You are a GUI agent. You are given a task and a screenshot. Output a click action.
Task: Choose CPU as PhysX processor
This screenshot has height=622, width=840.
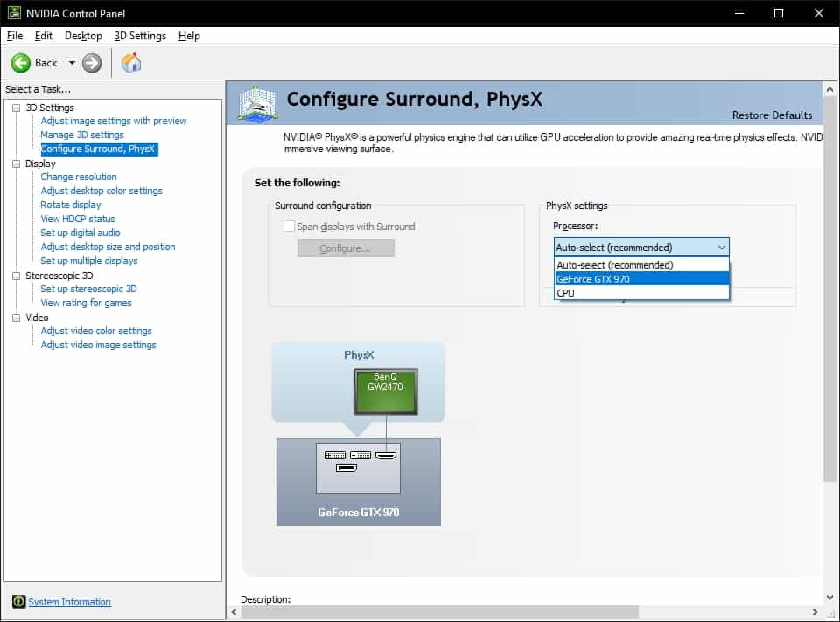(641, 292)
